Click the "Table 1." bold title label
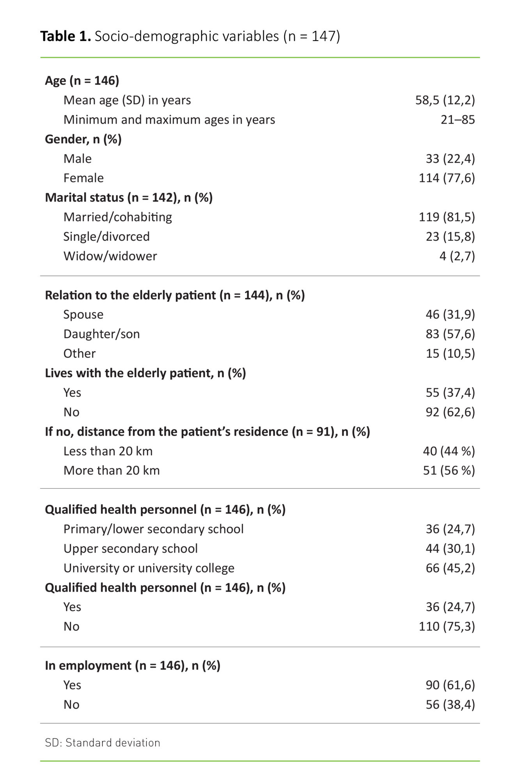Viewport: 532px width, 780px height. 66,36
